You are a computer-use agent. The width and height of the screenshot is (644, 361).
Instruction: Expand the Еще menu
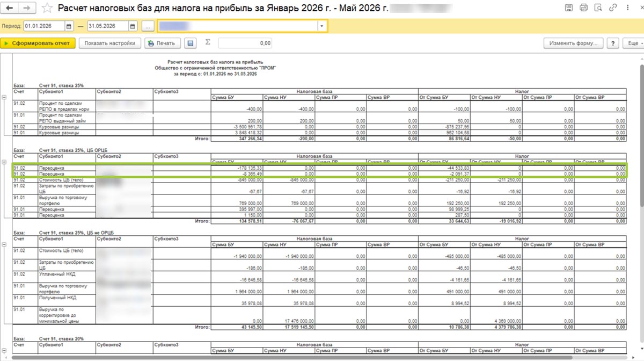pyautogui.click(x=634, y=43)
